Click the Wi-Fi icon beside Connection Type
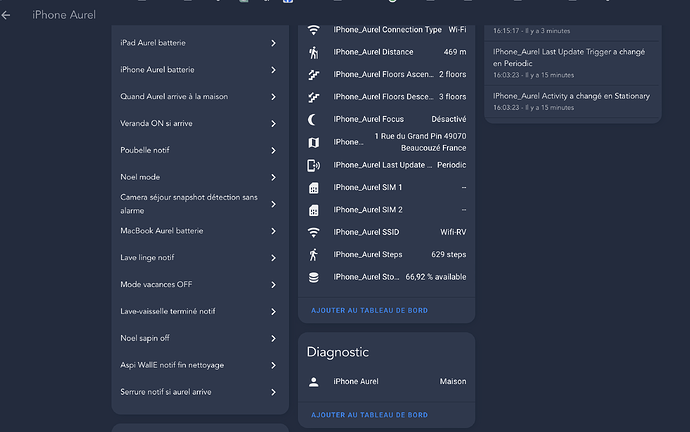The height and width of the screenshot is (432, 690). point(313,30)
